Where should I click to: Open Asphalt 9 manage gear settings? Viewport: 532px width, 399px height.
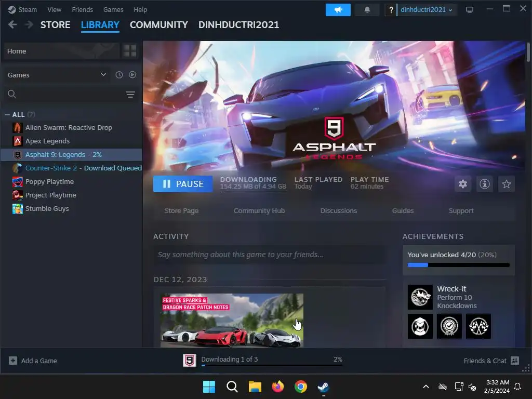(x=463, y=184)
